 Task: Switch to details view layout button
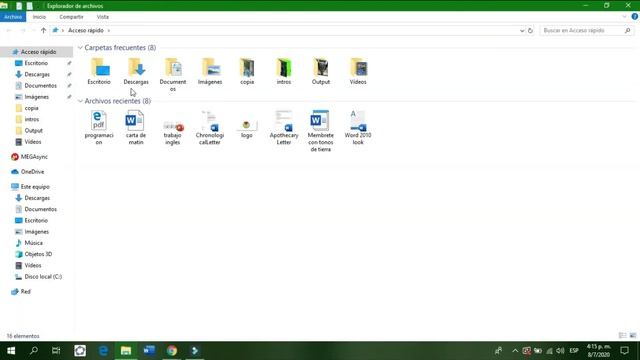(622, 336)
